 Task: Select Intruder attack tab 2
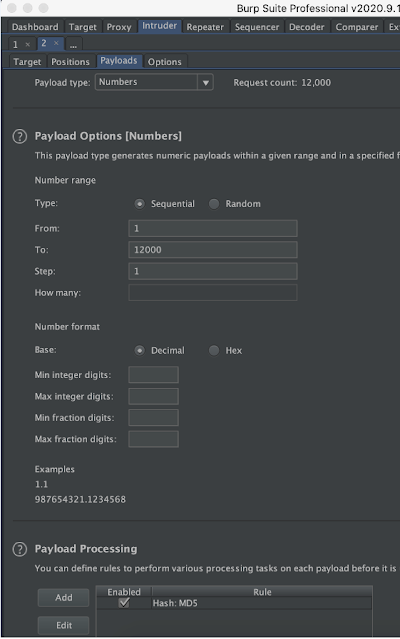tap(44, 43)
